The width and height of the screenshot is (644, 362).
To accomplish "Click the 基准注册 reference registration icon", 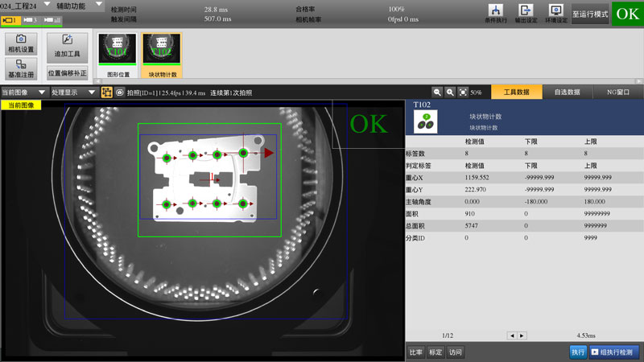I will tap(21, 69).
